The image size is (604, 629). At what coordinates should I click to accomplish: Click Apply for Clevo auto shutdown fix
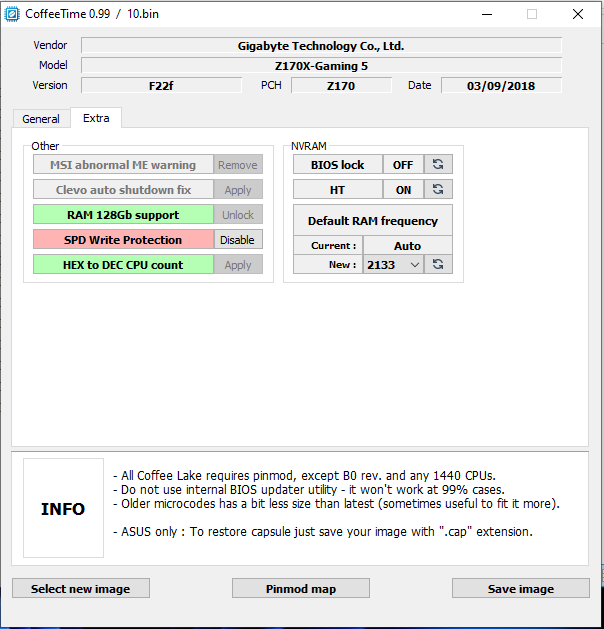[238, 190]
